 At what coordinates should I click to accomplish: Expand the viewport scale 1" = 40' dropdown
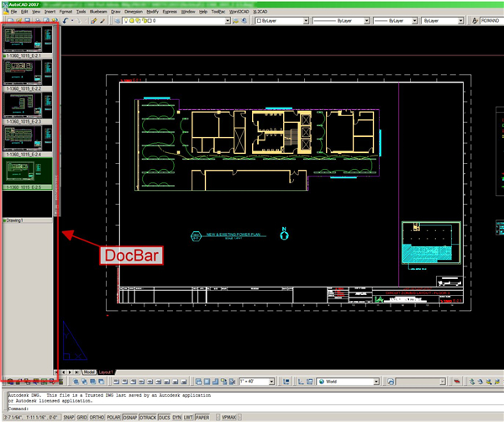pyautogui.click(x=271, y=382)
